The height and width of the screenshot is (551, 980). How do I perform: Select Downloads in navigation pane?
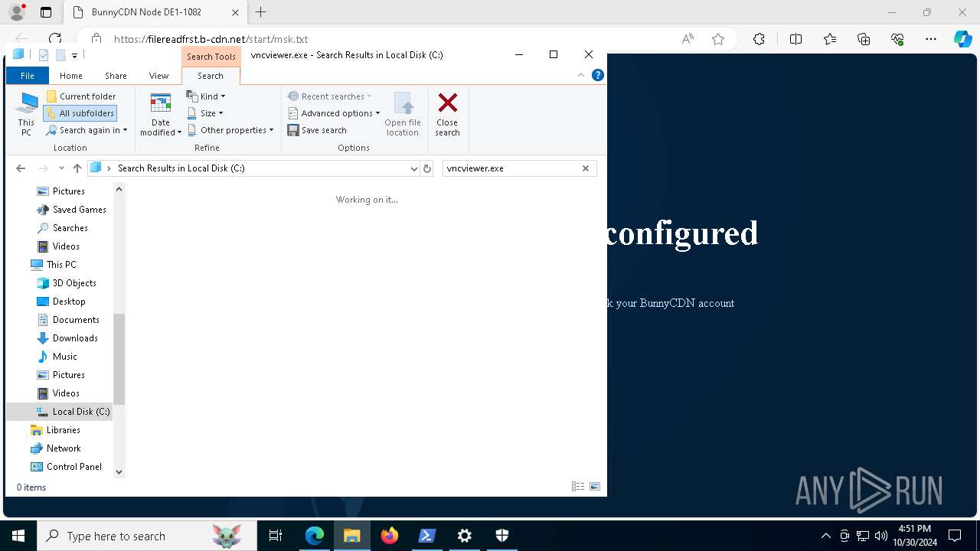tap(67, 338)
